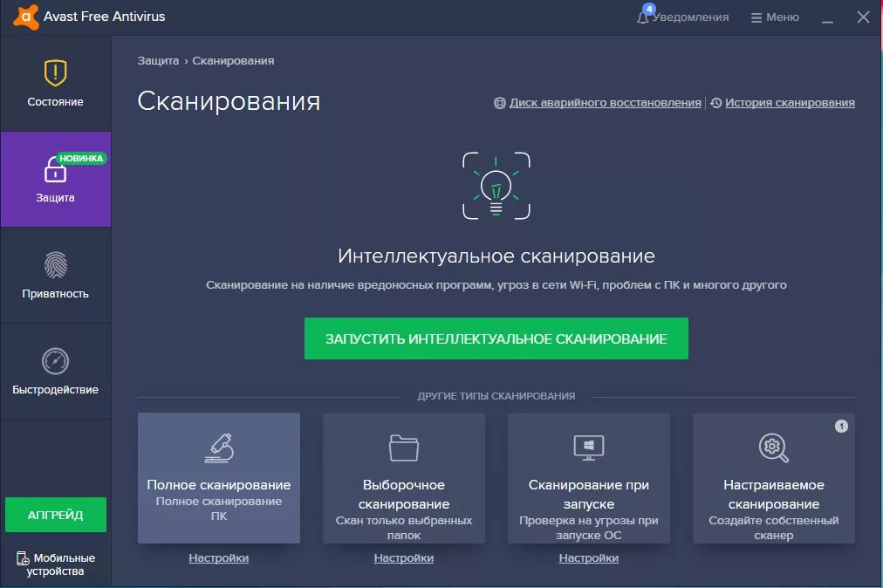Click the folder targeted scan icon

404,448
